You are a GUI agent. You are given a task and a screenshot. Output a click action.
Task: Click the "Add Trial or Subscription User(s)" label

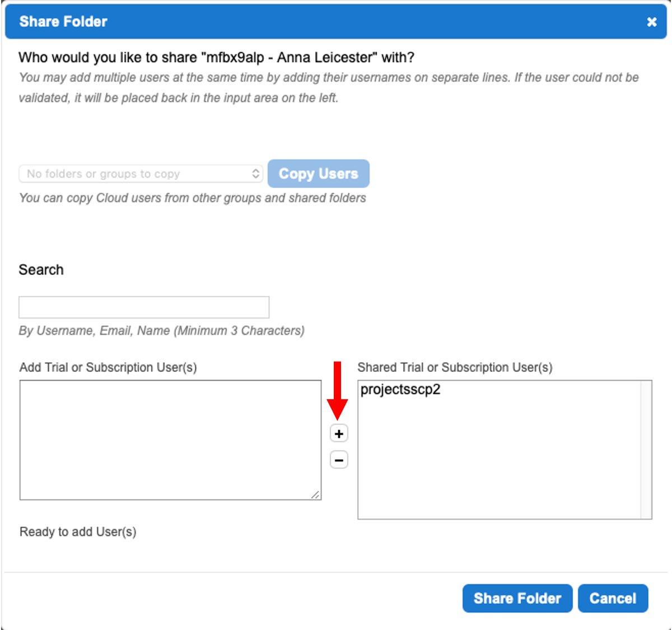(x=108, y=367)
